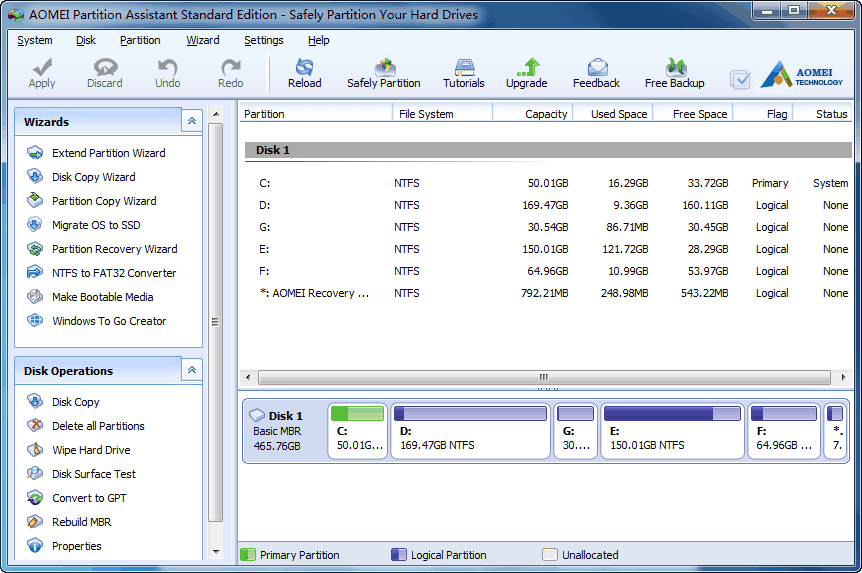The height and width of the screenshot is (573, 862).
Task: Select the D: row in partition list
Action: point(546,205)
